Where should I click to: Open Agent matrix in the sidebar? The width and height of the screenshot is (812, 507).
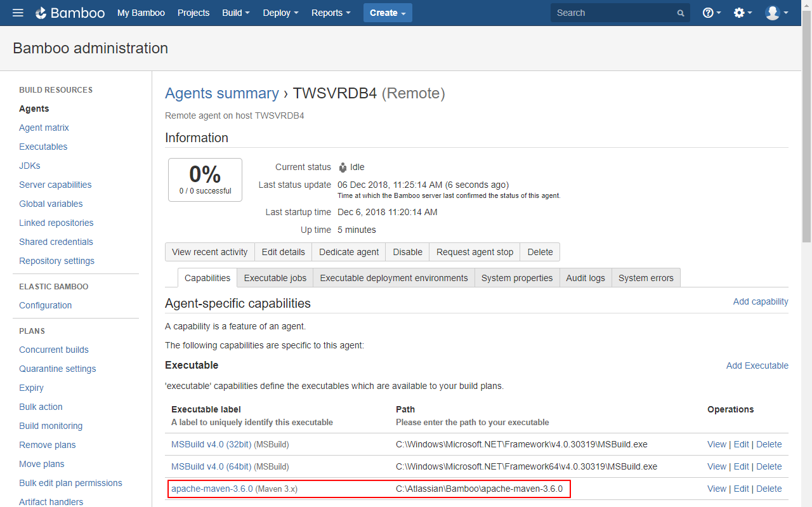coord(44,128)
